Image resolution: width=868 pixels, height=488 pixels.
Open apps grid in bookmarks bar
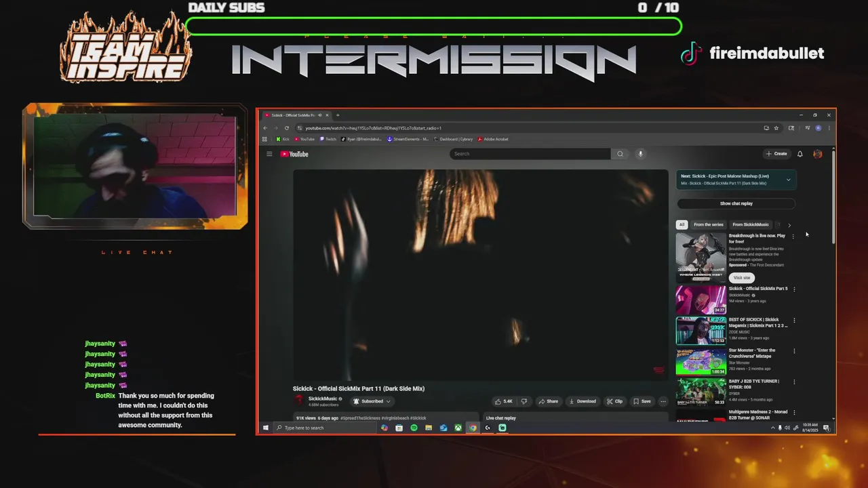coord(265,139)
